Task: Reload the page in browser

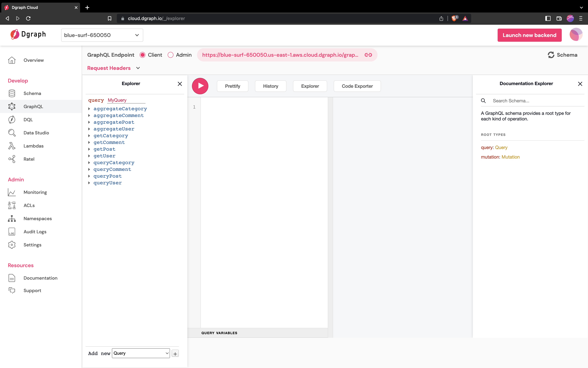Action: [x=28, y=19]
